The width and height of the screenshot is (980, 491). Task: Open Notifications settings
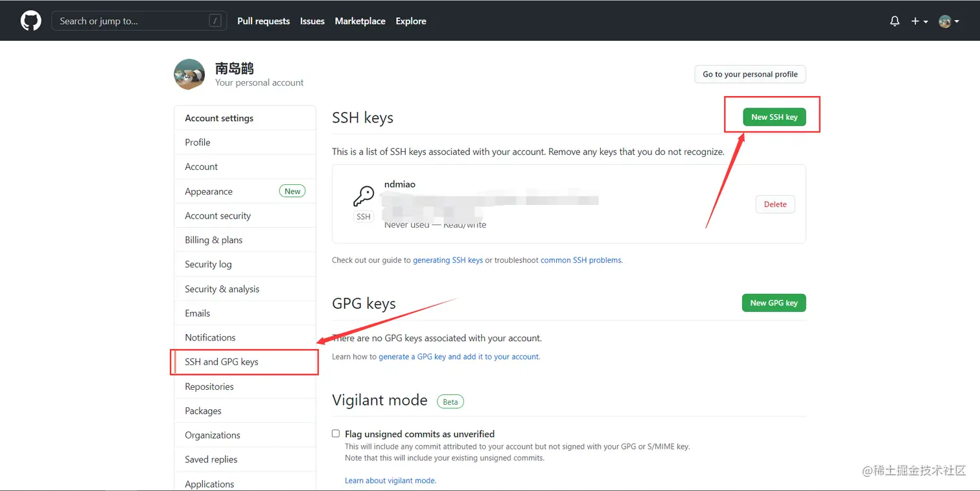coord(245,337)
